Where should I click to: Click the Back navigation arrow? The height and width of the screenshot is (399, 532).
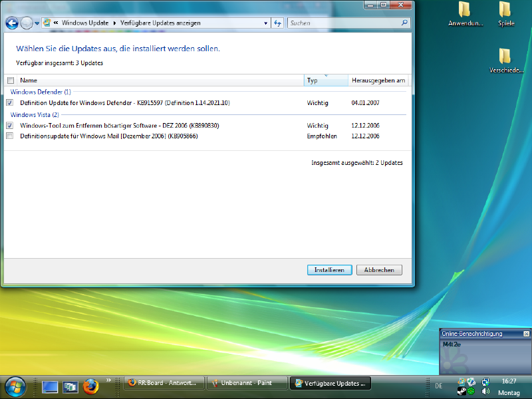pyautogui.click(x=12, y=23)
